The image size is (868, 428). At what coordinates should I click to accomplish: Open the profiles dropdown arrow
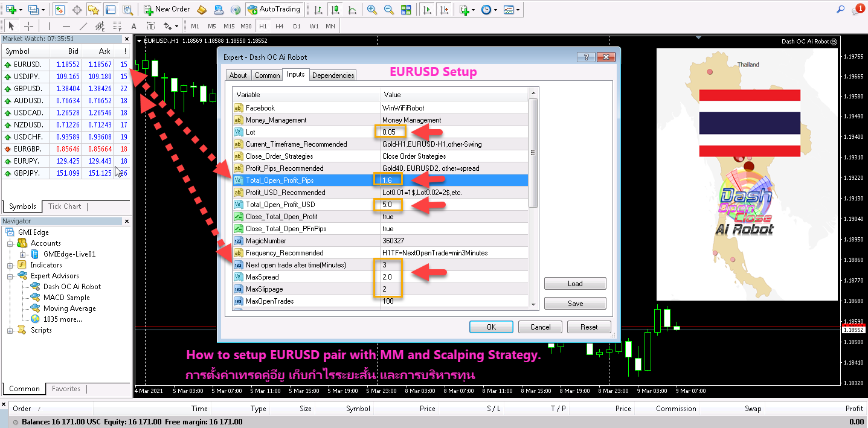click(x=42, y=10)
